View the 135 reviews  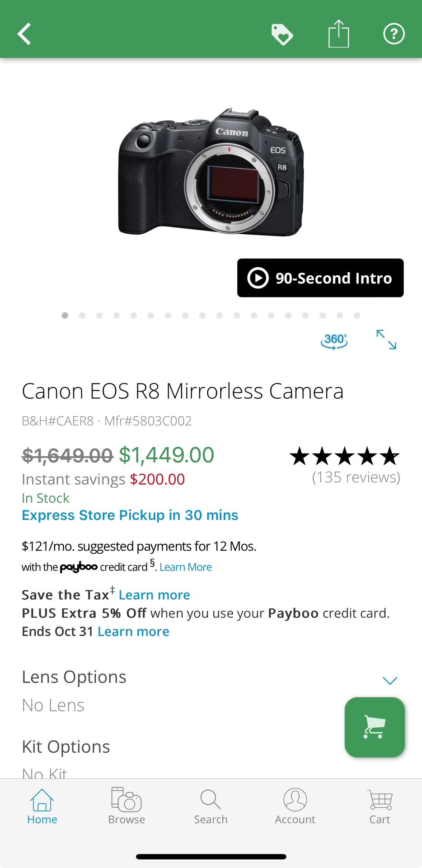pos(356,477)
